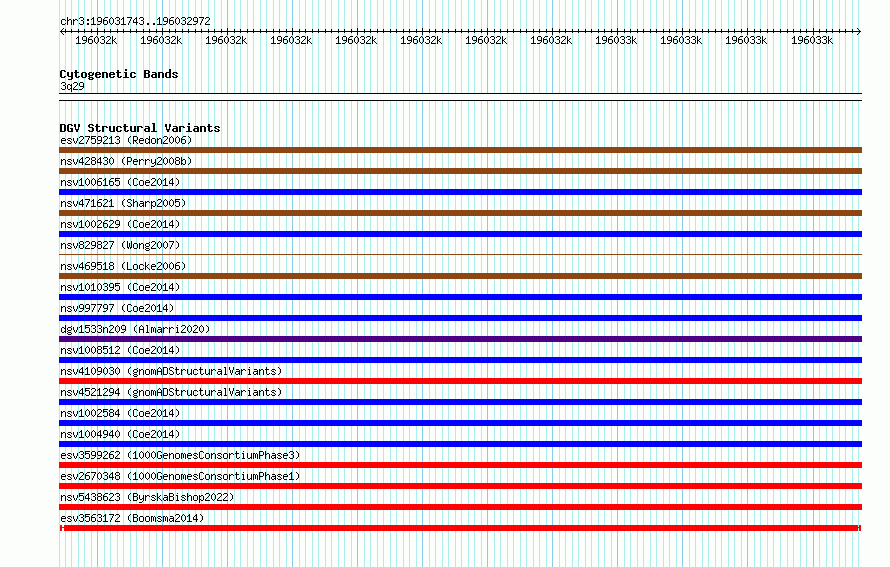Image resolution: width=890 pixels, height=567 pixels.
Task: Open the nsv997797 (Coe2014) label
Action: pos(117,308)
